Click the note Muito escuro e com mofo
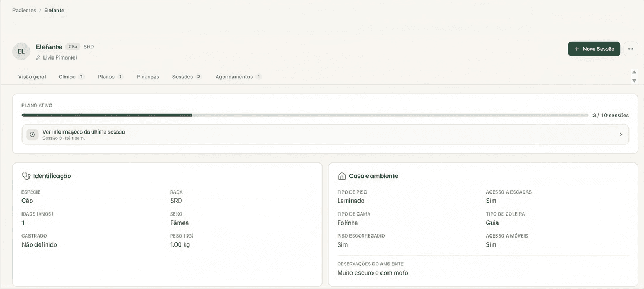Viewport: 644px width, 289px height. coord(373,273)
